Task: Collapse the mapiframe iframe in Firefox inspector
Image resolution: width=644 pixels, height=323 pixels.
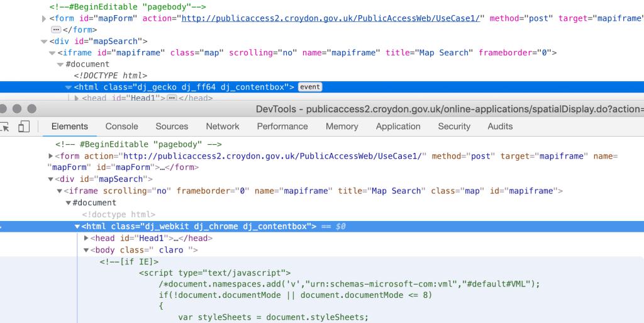Action: coord(52,53)
